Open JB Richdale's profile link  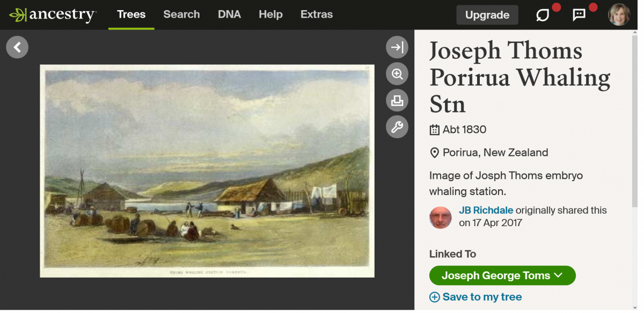tap(486, 210)
